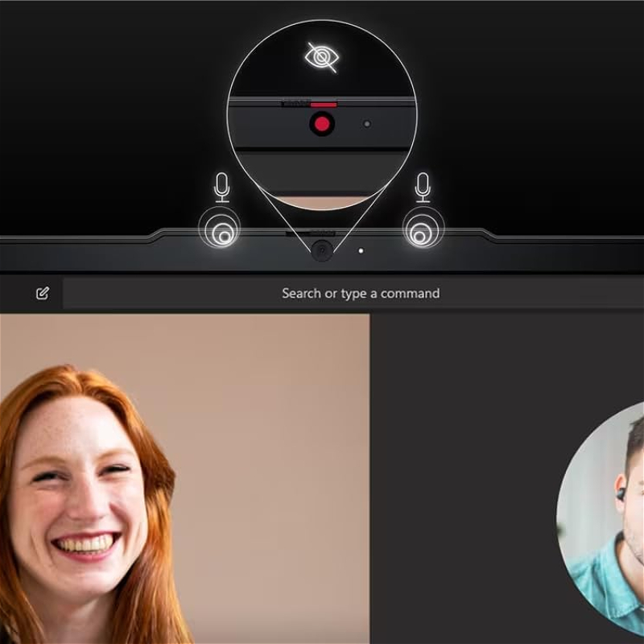The height and width of the screenshot is (644, 644).
Task: Toggle the red privacy shutter slider
Action: click(324, 104)
